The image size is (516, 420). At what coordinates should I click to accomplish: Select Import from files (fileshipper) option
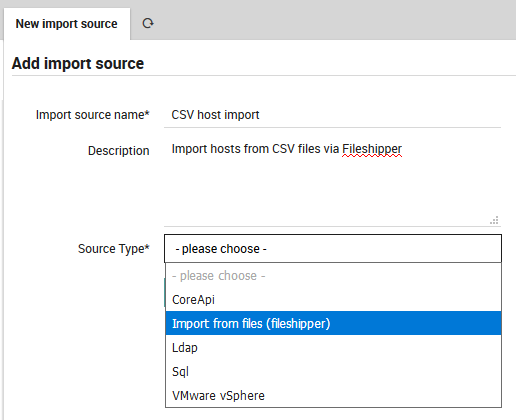(333, 323)
